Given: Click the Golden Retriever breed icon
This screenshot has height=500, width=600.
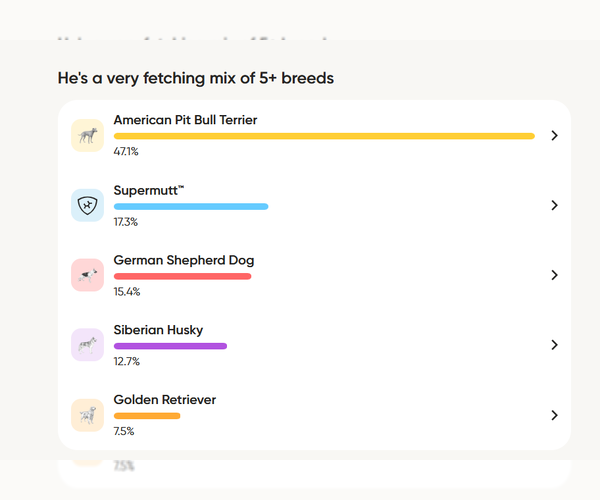Looking at the screenshot, I should pyautogui.click(x=87, y=415).
